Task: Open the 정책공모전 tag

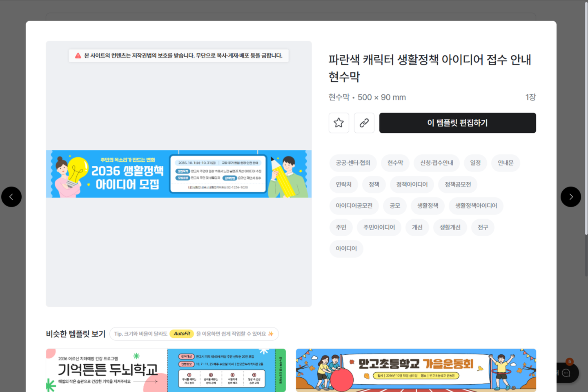Action: pyautogui.click(x=458, y=185)
